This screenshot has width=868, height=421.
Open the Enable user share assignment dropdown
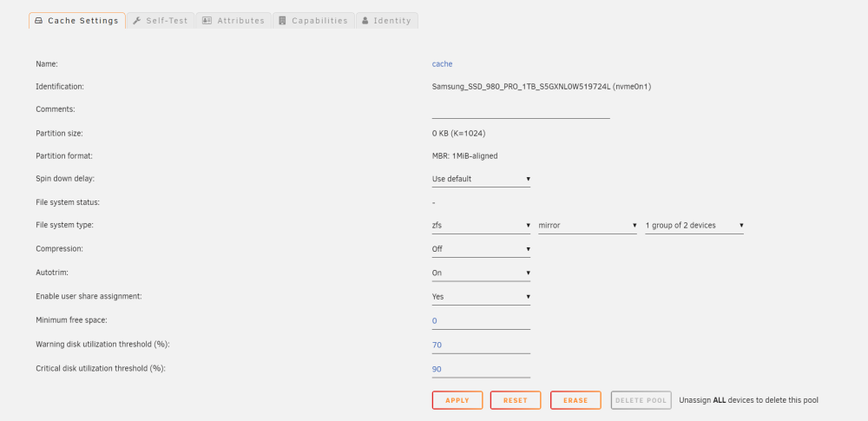pos(481,297)
